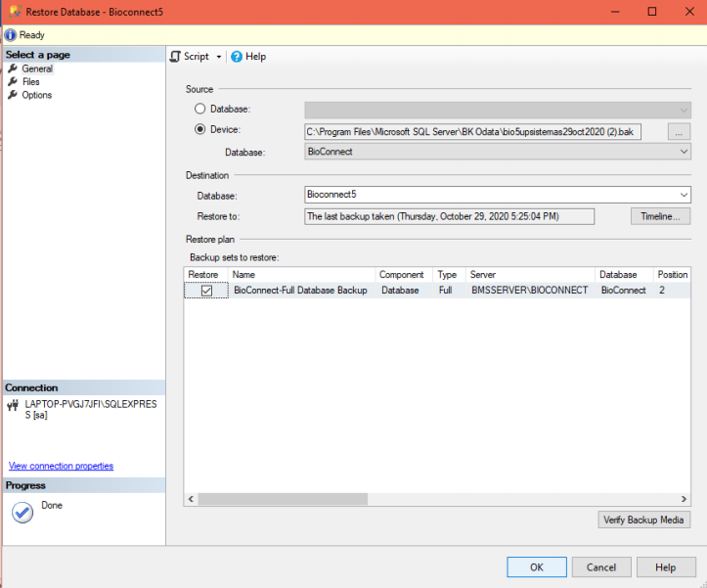The width and height of the screenshot is (707, 588).
Task: Click the Restore column header
Action: point(206,274)
